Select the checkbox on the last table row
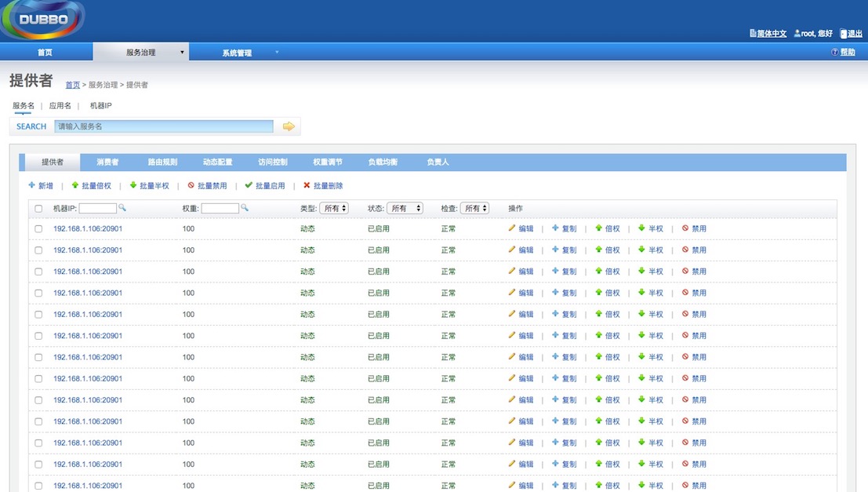 pos(37,485)
